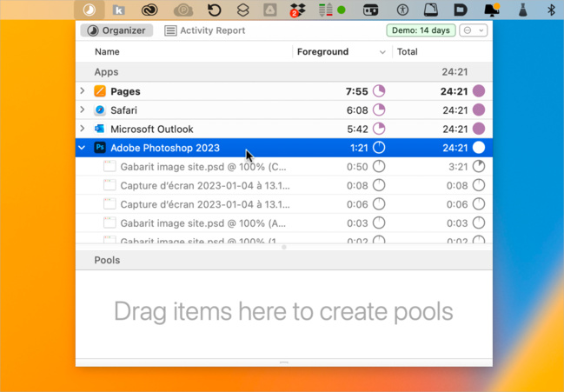This screenshot has height=392, width=564.
Task: Click the splitter dot between Apps and Pools
Action: pos(284,247)
